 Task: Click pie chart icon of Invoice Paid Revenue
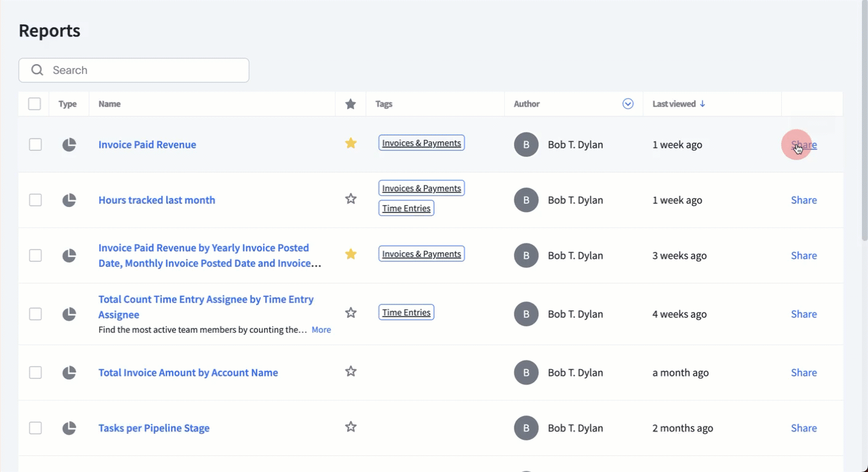pos(69,145)
